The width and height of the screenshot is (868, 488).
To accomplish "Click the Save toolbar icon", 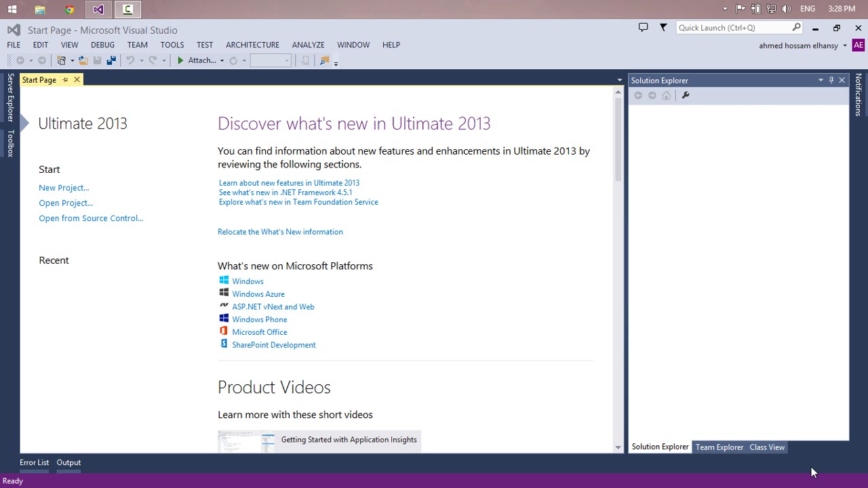I will (x=97, y=60).
